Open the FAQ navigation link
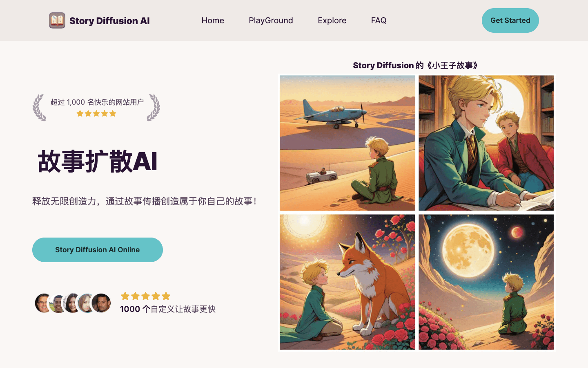The height and width of the screenshot is (368, 588). 379,20
